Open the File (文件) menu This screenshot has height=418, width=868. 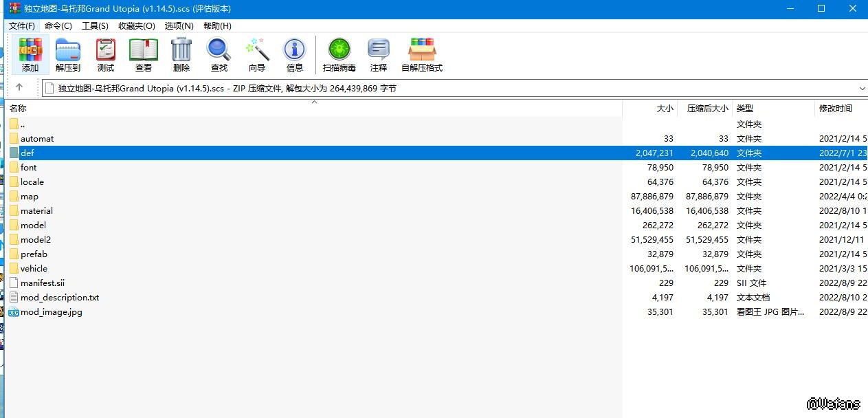coord(22,25)
